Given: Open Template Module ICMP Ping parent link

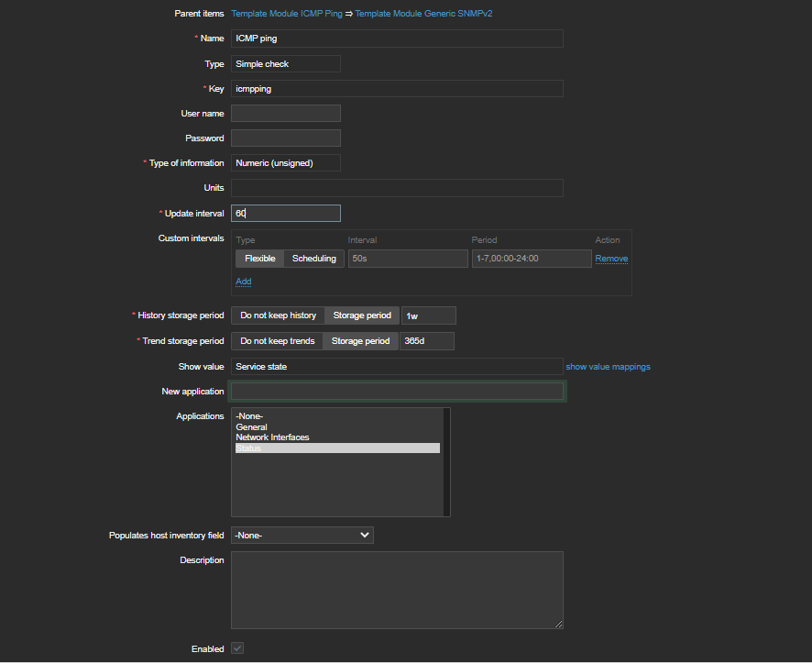Looking at the screenshot, I should pos(286,14).
